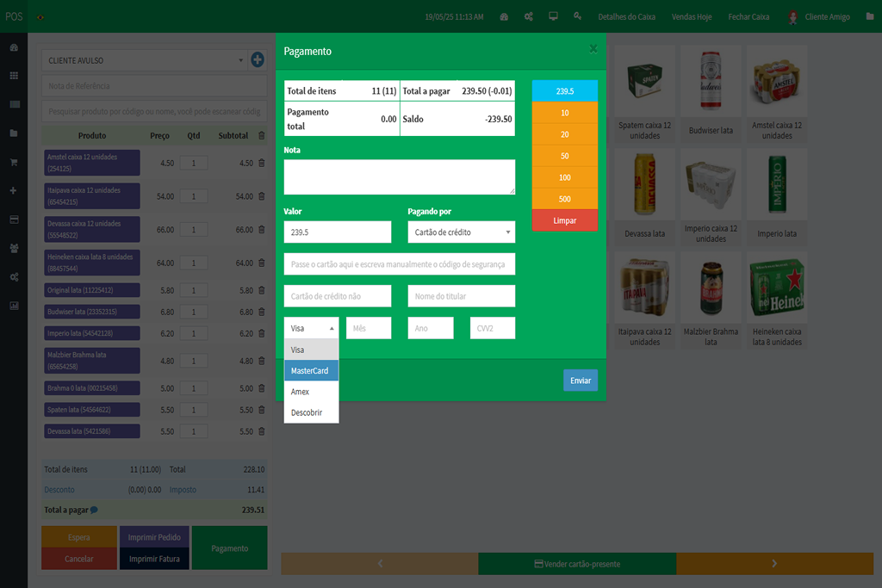Click the red Limpar button
This screenshot has height=588, width=882.
coord(564,220)
